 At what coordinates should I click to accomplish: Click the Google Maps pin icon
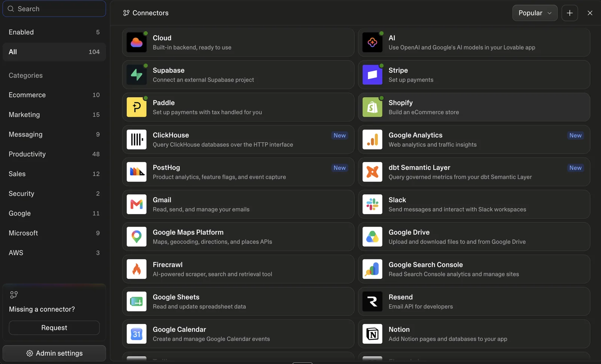tap(136, 237)
